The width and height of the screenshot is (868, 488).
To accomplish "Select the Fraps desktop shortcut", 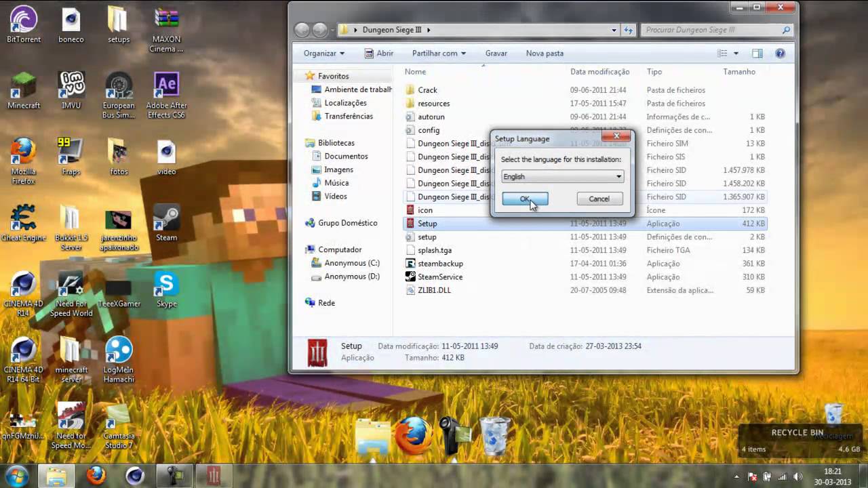I will coord(71,157).
